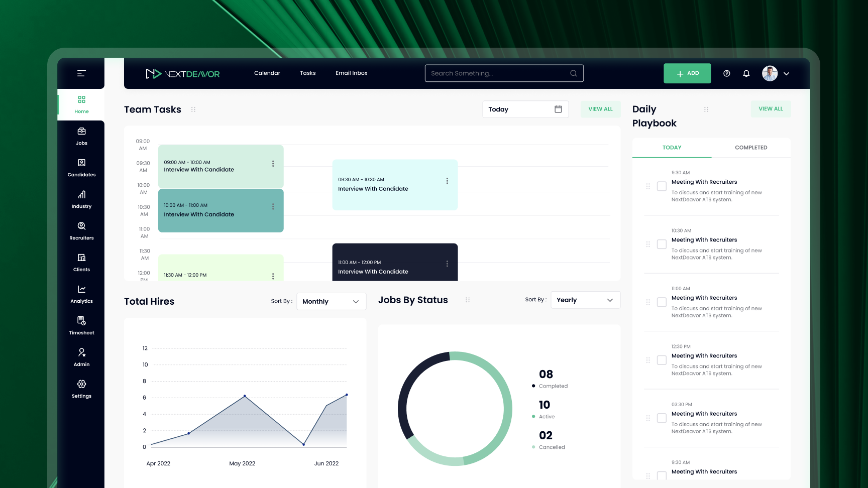868x488 pixels.
Task: Grab drag handle for 11:00 AM meeting
Action: (648, 302)
